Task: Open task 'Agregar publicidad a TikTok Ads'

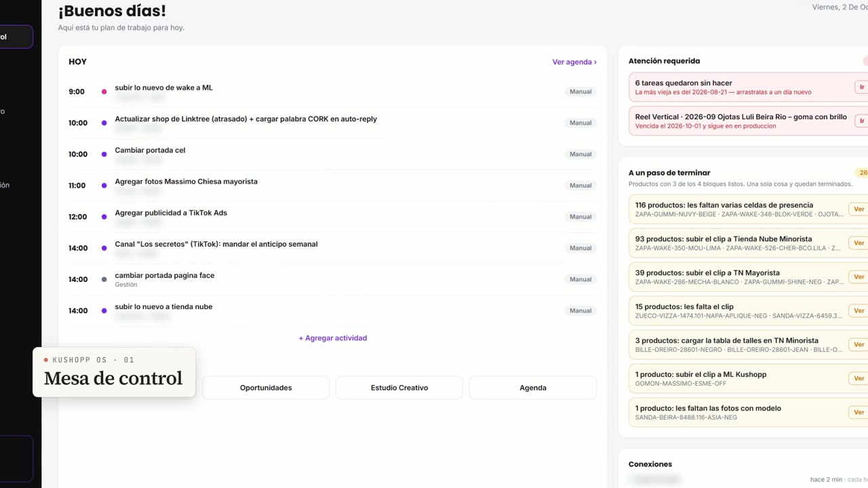Action: [x=171, y=213]
